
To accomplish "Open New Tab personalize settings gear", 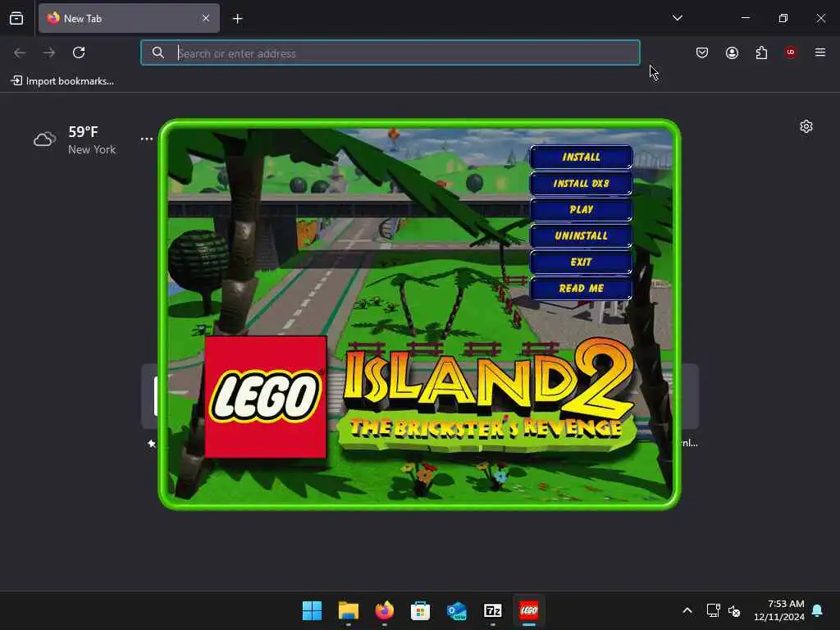I will (806, 126).
